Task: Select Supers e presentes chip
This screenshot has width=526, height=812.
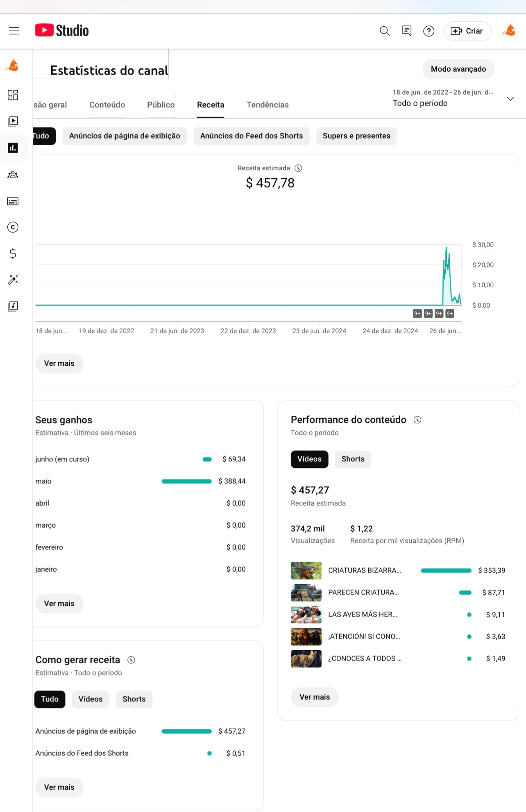Action: tap(356, 136)
